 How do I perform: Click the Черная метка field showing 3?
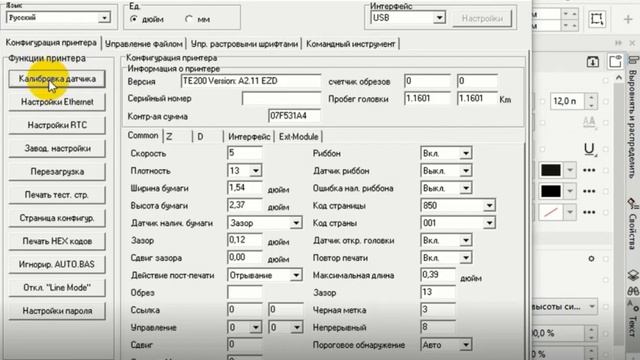pos(438,310)
